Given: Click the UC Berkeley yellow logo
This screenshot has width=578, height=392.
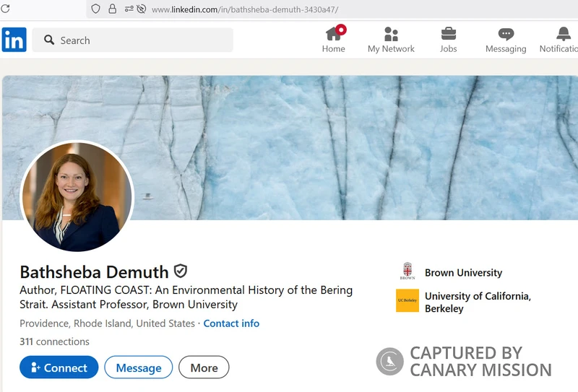Looking at the screenshot, I should click(407, 300).
